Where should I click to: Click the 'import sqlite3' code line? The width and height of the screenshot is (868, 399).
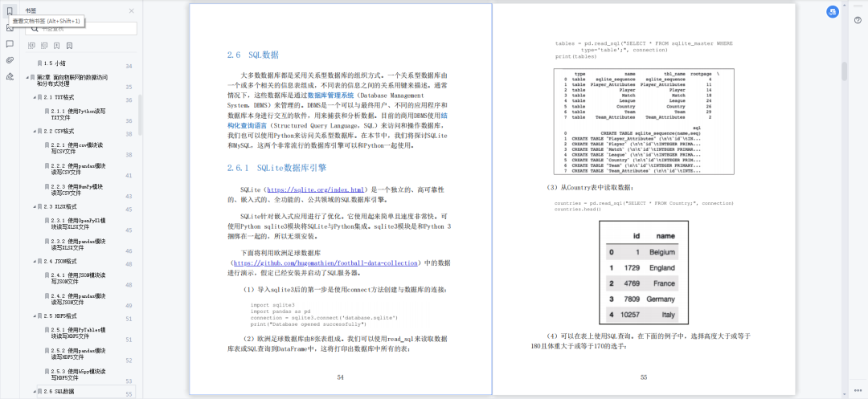[x=272, y=304]
